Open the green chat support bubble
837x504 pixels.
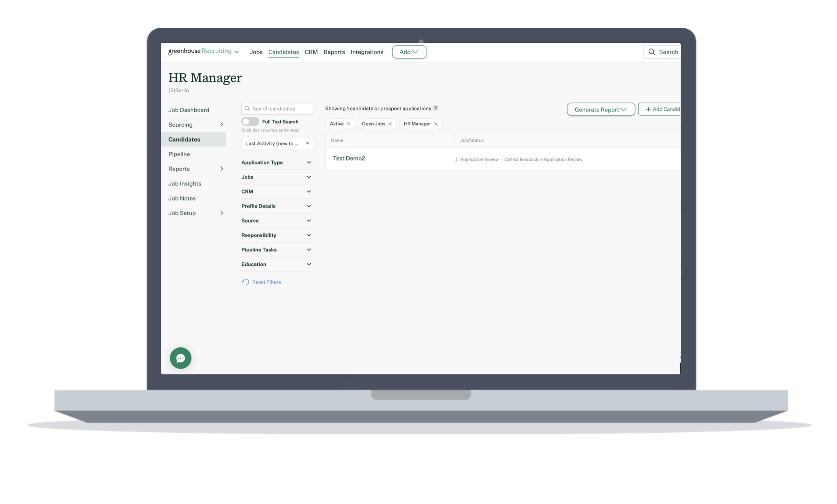point(180,358)
